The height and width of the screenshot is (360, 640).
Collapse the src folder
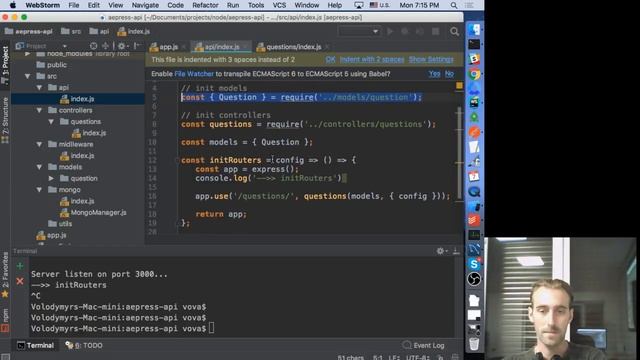[x=27, y=76]
